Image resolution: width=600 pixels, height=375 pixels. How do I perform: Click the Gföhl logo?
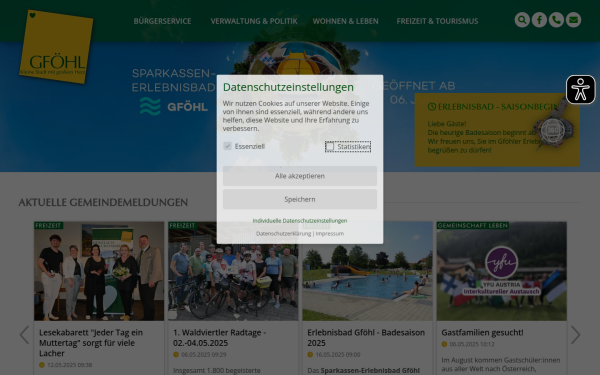click(x=56, y=47)
